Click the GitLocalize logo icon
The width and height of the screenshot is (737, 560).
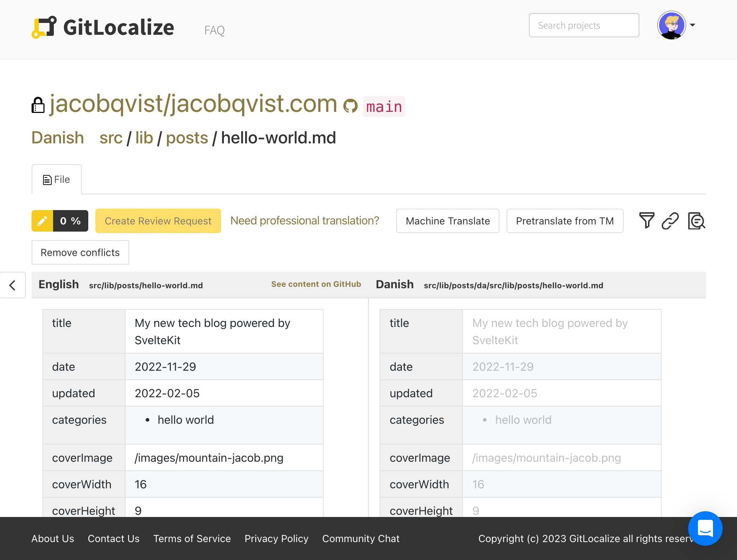point(44,27)
